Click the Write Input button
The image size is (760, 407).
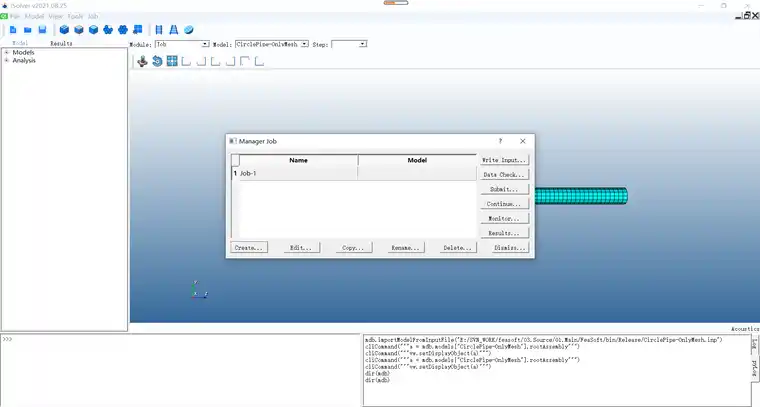(504, 160)
